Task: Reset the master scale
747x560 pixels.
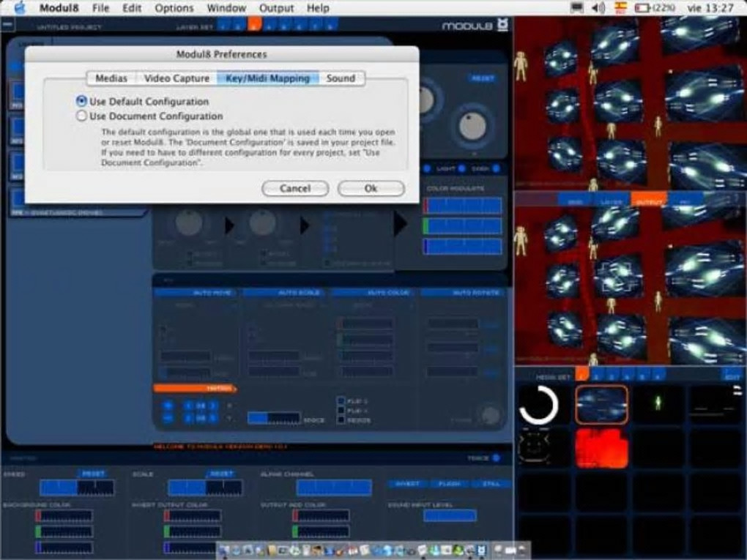Action: click(221, 474)
